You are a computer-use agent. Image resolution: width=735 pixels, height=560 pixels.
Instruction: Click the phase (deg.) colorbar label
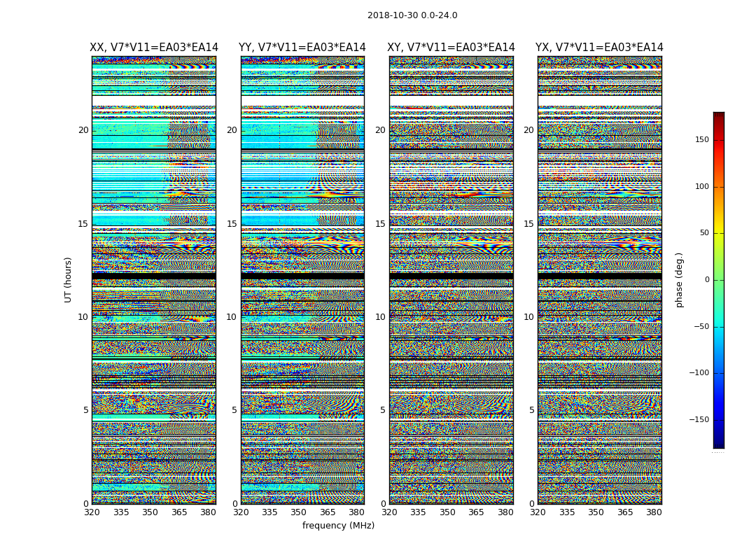[x=679, y=279]
